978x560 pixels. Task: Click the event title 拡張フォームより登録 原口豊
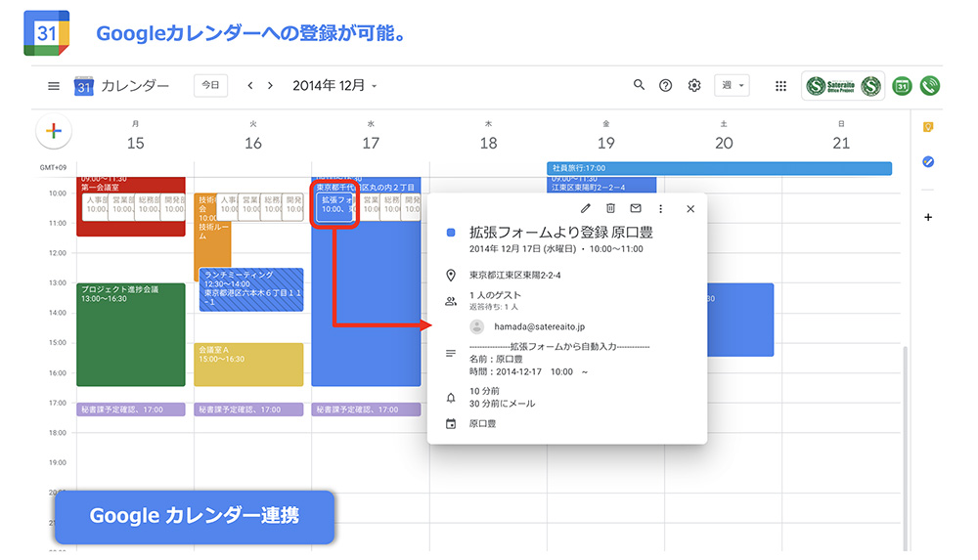point(560,233)
